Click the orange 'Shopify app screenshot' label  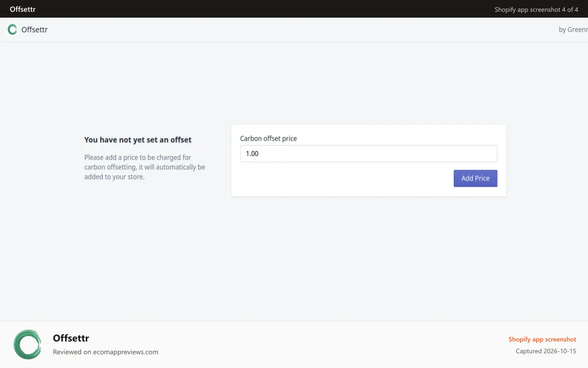(542, 339)
